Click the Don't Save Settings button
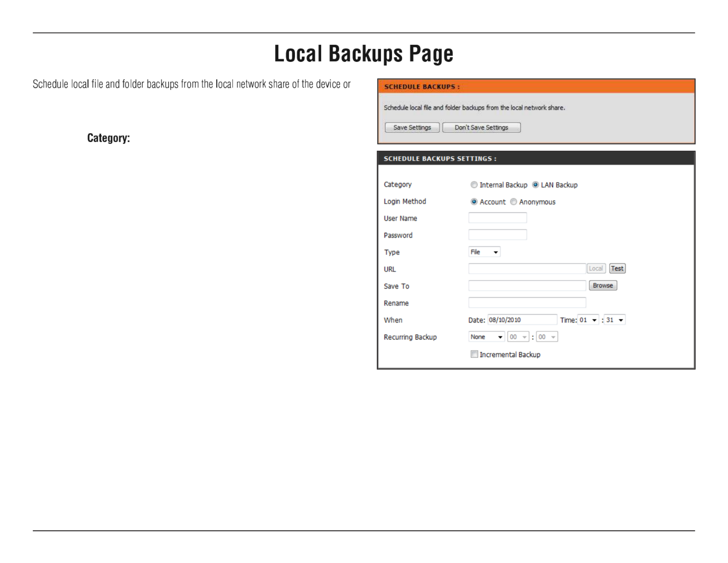This screenshot has height=563, width=728. coord(482,127)
